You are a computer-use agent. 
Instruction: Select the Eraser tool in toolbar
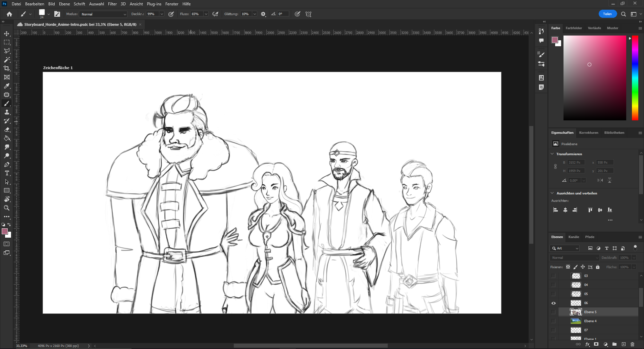click(7, 130)
